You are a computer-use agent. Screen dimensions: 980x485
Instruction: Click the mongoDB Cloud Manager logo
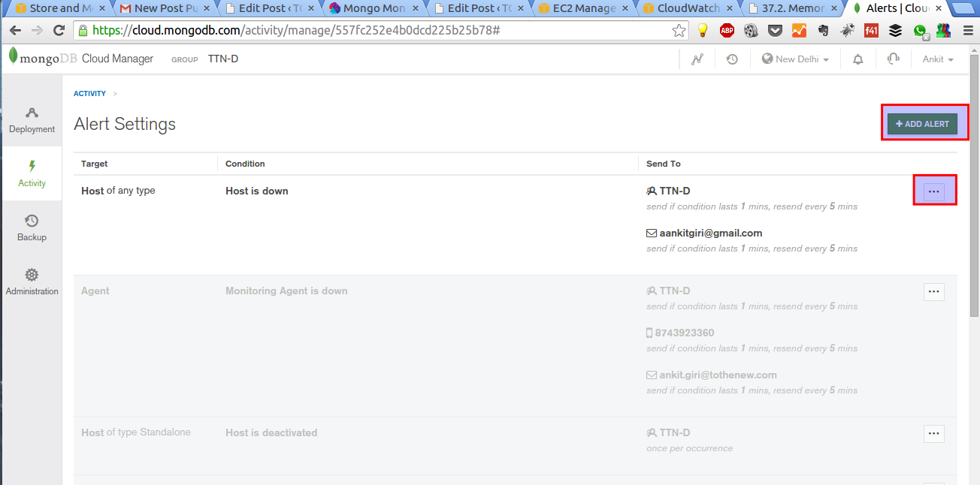(81, 59)
